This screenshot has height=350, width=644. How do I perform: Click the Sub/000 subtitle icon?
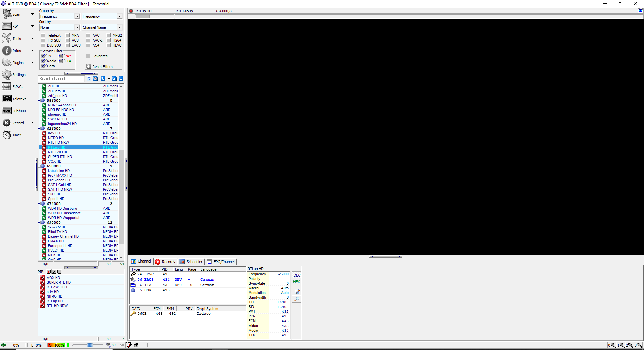click(7, 111)
